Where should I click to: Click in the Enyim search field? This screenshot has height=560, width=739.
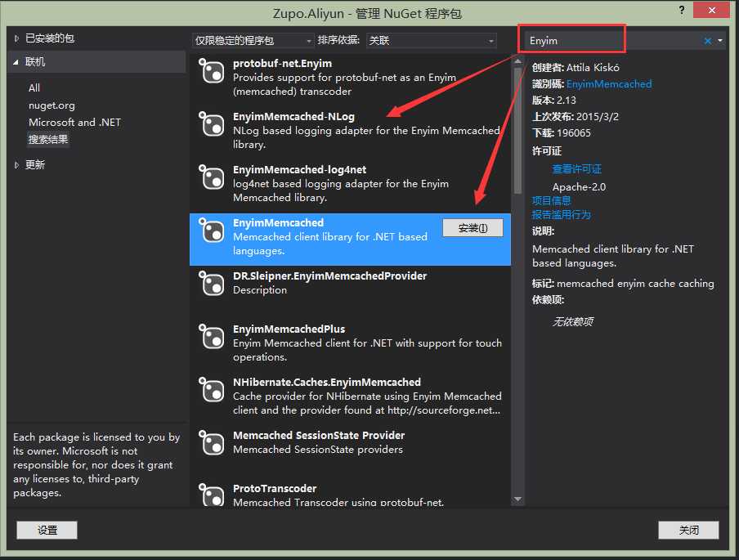612,41
